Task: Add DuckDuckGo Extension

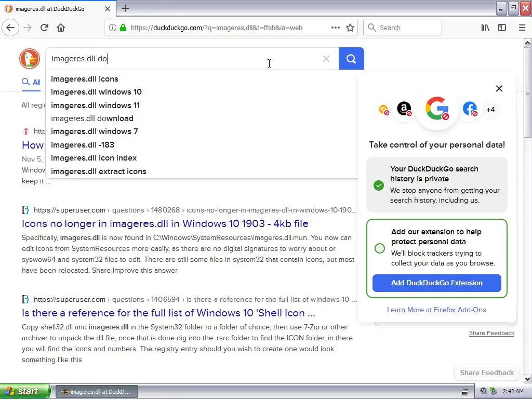Action: click(x=436, y=283)
